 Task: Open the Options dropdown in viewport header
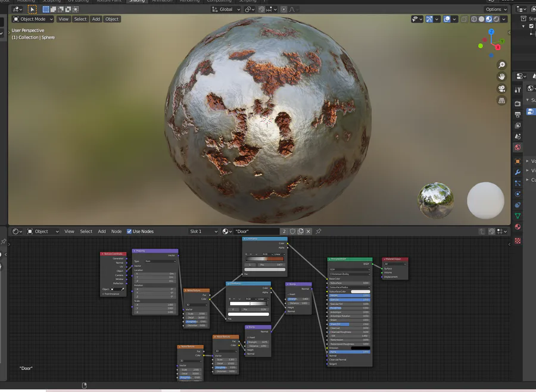click(x=496, y=9)
